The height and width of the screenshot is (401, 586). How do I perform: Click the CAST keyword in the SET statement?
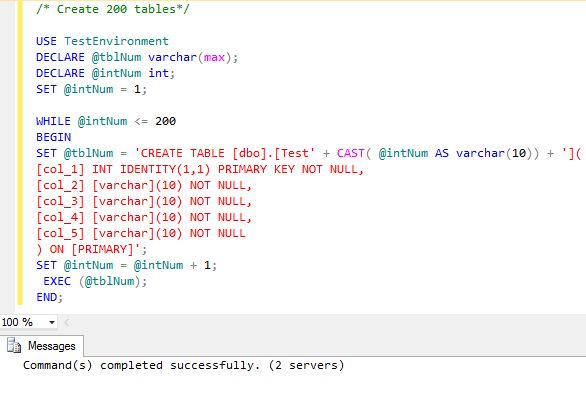click(x=350, y=153)
